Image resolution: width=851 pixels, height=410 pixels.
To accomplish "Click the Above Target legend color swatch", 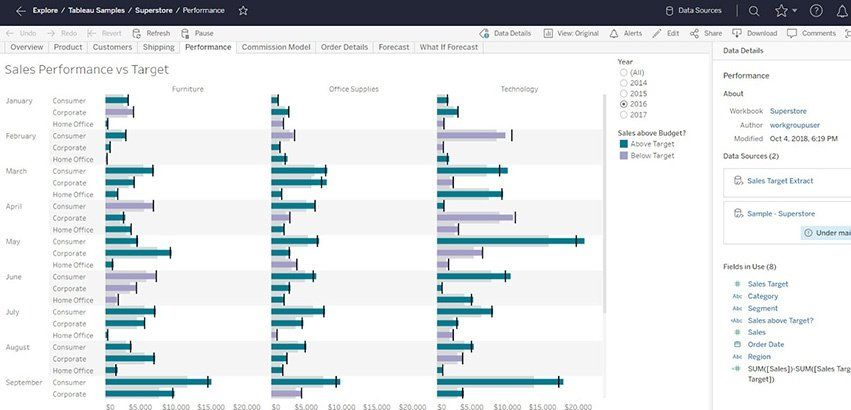I will (x=624, y=144).
